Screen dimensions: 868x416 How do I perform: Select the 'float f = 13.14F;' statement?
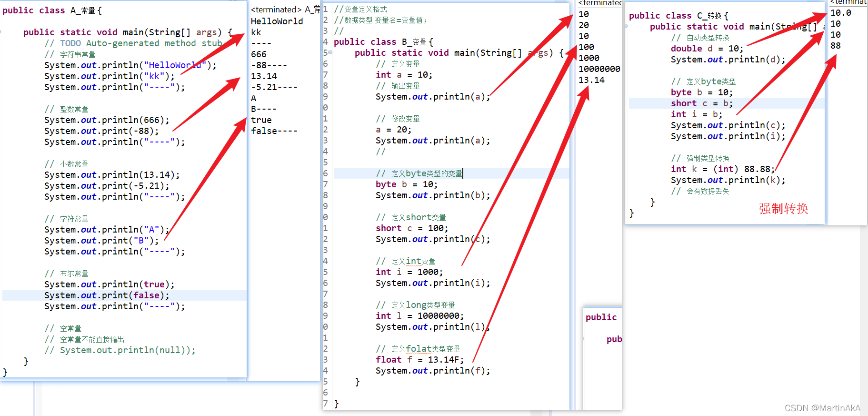[x=420, y=360]
